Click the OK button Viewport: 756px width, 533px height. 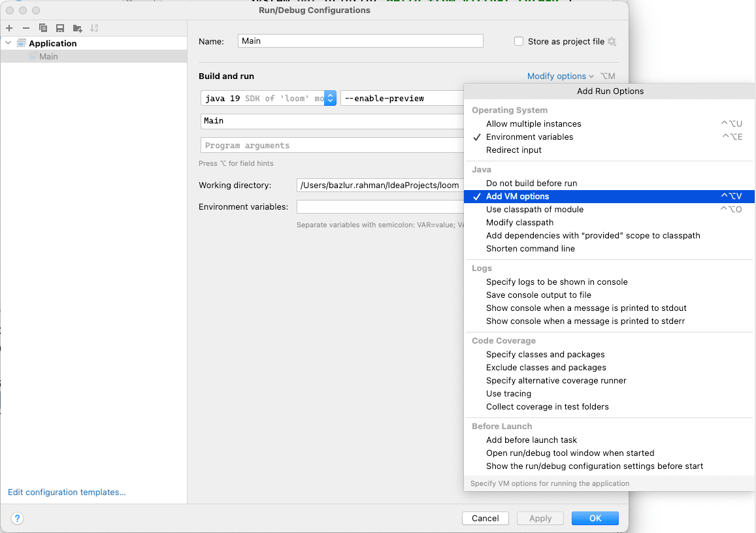coord(595,518)
